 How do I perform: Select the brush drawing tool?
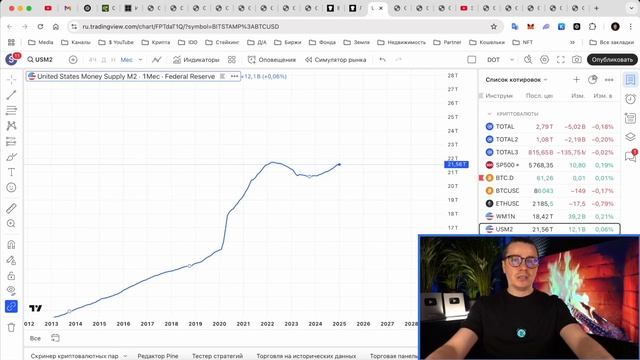point(11,157)
